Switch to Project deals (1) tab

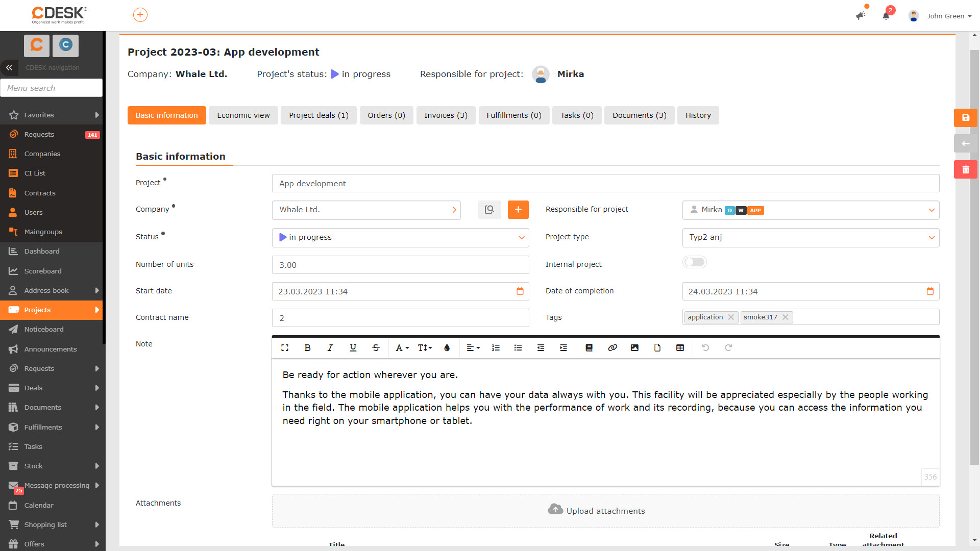pos(318,115)
